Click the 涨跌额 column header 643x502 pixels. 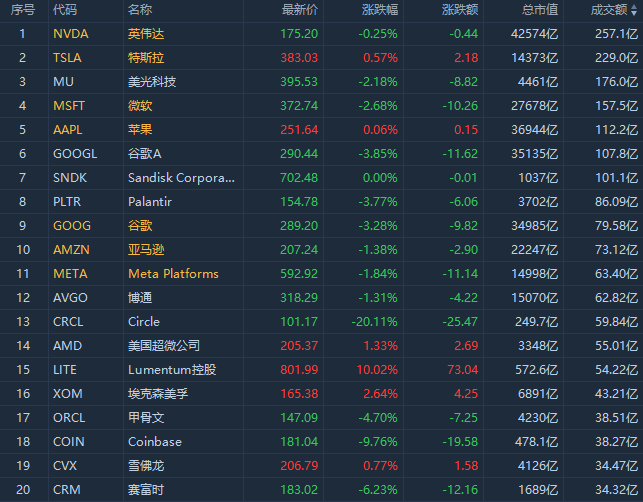(459, 10)
